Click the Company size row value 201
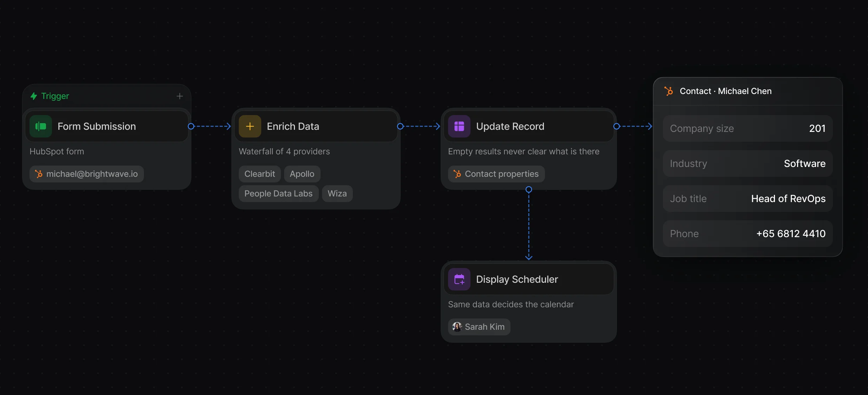The image size is (868, 395). [817, 128]
